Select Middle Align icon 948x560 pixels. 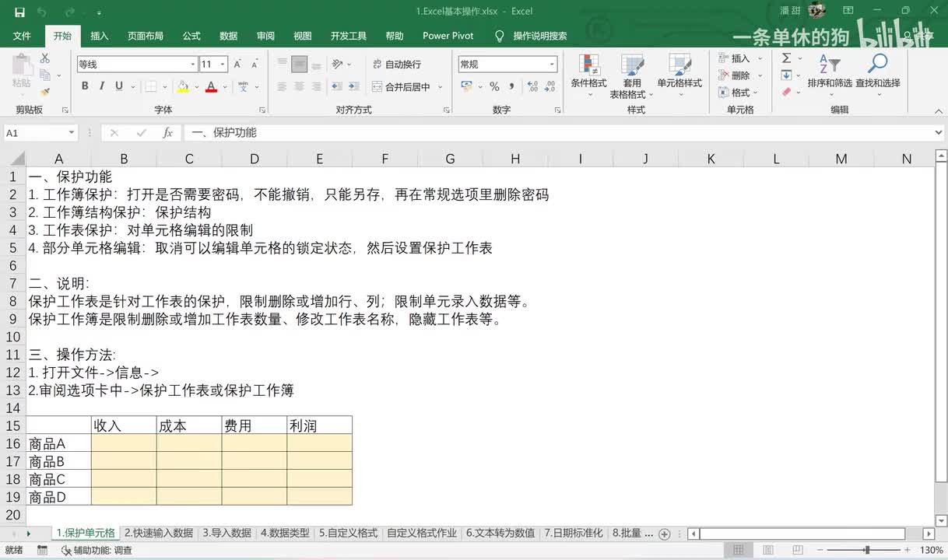pos(300,64)
